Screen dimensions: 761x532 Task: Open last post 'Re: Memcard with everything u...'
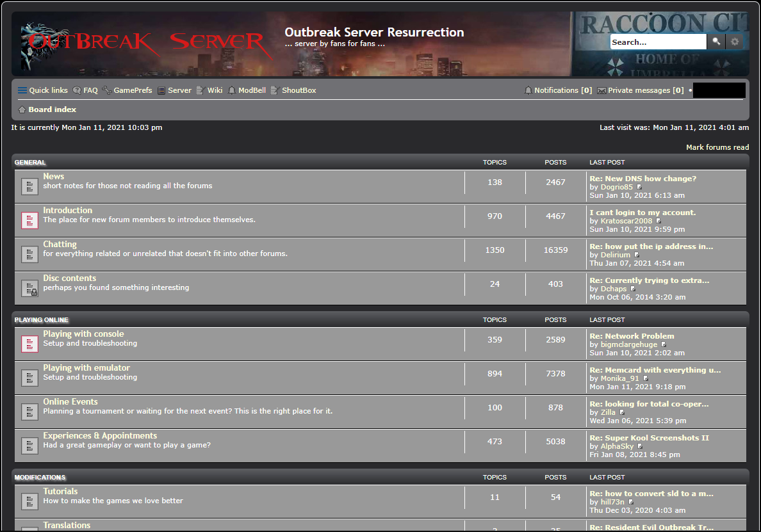pos(655,371)
